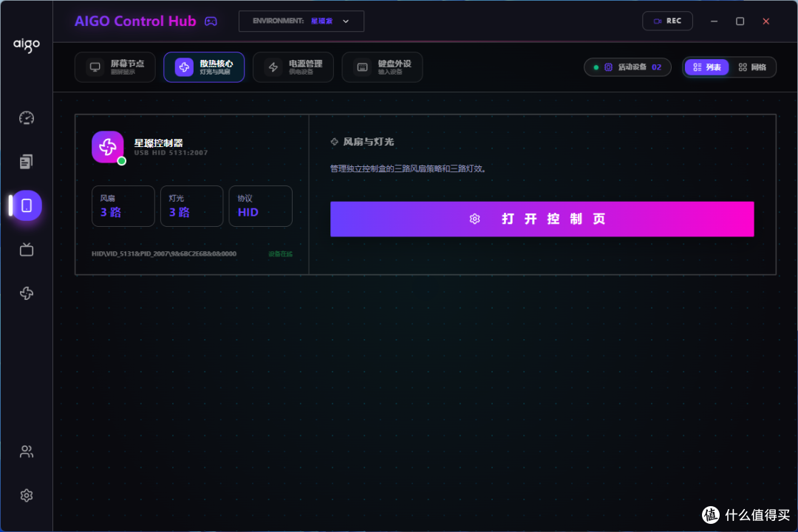Image resolution: width=798 pixels, height=532 pixels.
Task: Click the gamepad icon beside AIGO Control Hub
Action: [211, 21]
